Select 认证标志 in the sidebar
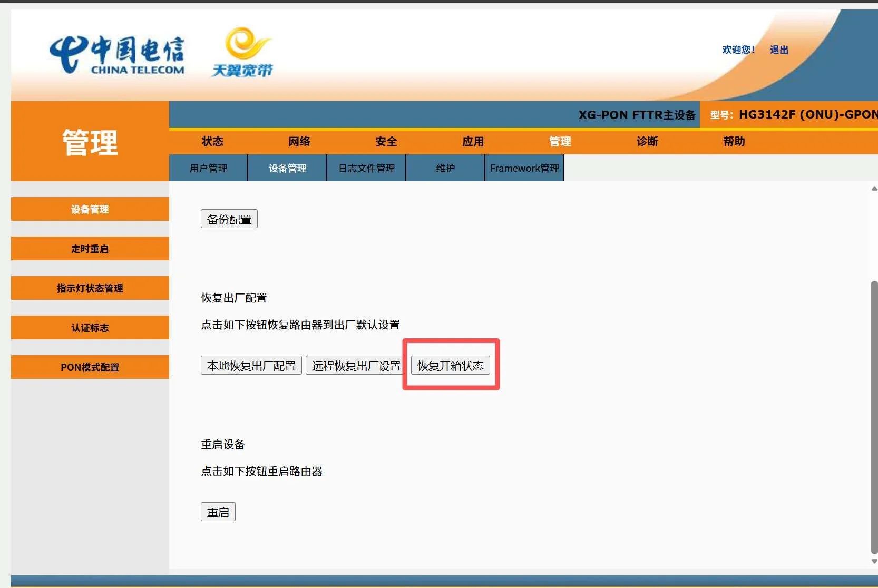The width and height of the screenshot is (878, 588). pos(90,327)
